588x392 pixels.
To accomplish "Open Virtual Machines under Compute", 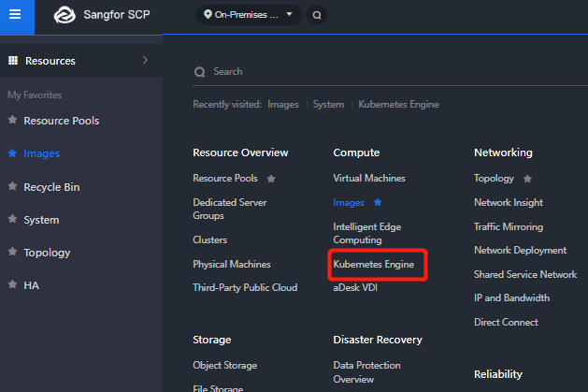I will [x=369, y=178].
